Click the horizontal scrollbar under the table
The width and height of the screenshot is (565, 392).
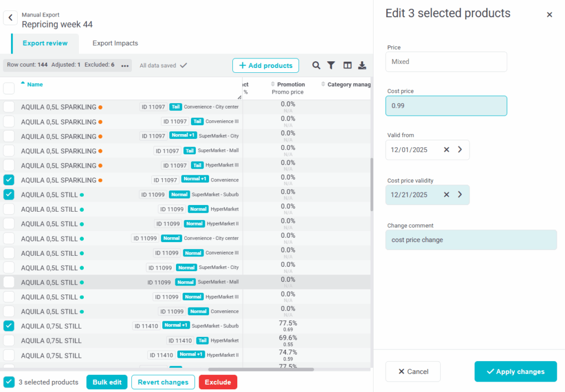pos(260,369)
